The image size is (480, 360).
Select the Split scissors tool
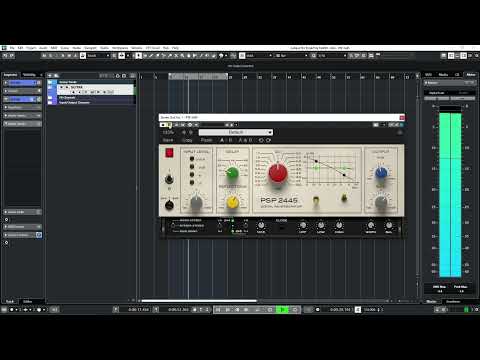click(x=164, y=56)
